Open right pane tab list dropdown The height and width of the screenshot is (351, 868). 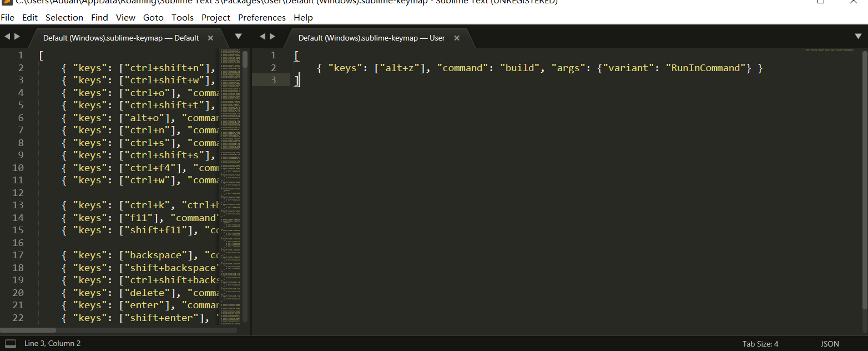point(859,37)
